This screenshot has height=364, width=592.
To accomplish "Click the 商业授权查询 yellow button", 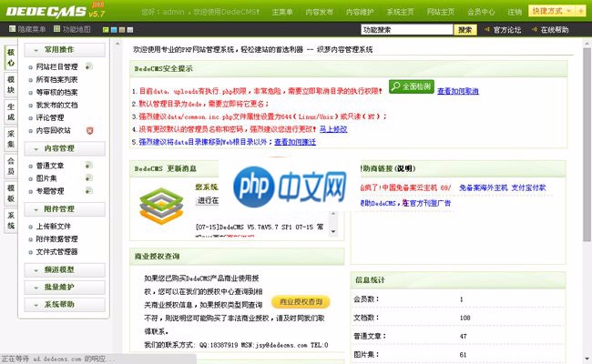I will pos(301,302).
